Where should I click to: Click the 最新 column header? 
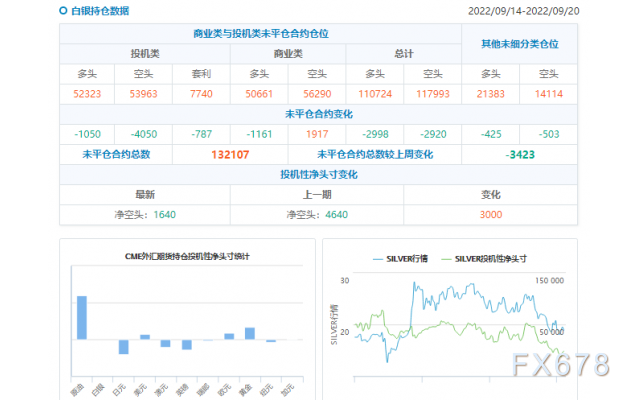[x=145, y=195]
